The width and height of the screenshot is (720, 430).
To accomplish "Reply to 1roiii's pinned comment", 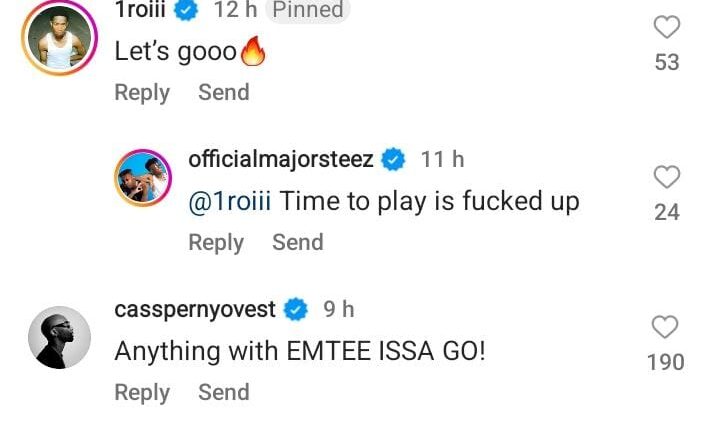I will pyautogui.click(x=142, y=92).
